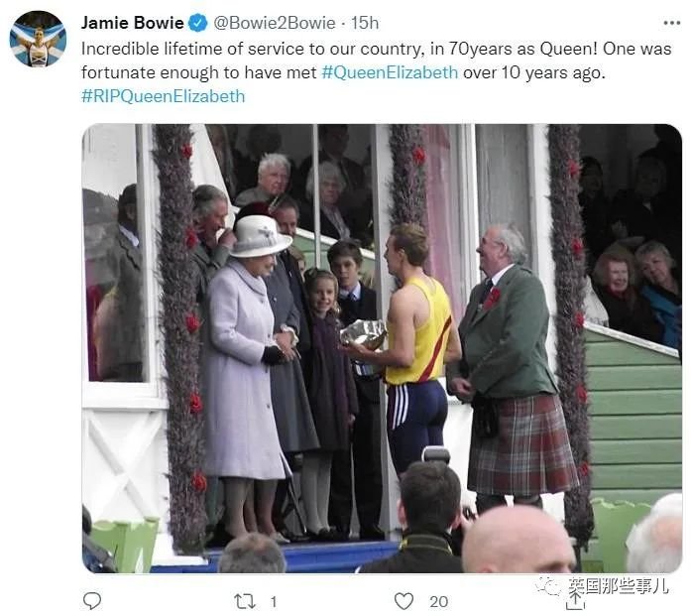
Task: Click the 'over 10 years ago.' text
Action: pyautogui.click(x=533, y=72)
